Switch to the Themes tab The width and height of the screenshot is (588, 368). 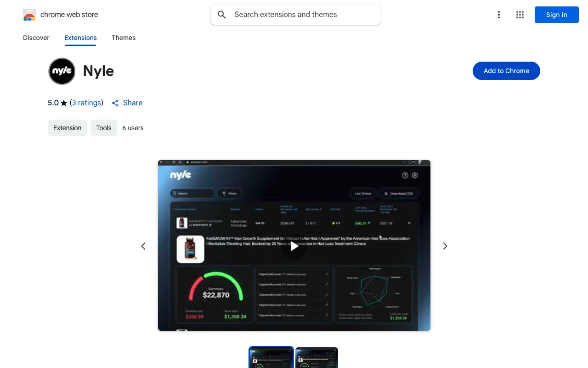124,38
